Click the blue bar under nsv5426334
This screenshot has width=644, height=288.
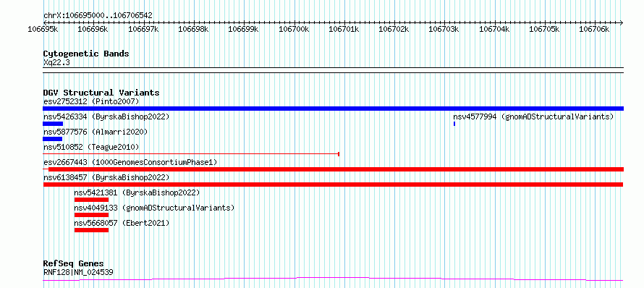click(53, 124)
